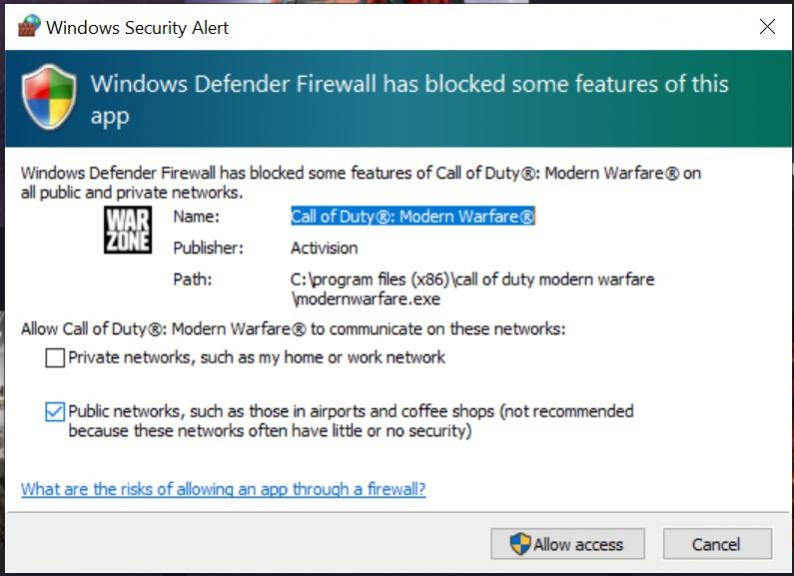
Task: Click the highlighted app name field
Action: [x=413, y=217]
